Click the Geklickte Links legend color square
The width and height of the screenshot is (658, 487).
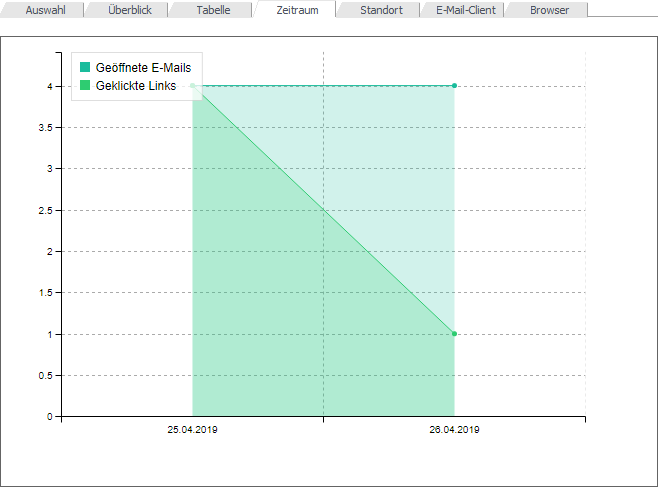[x=86, y=86]
